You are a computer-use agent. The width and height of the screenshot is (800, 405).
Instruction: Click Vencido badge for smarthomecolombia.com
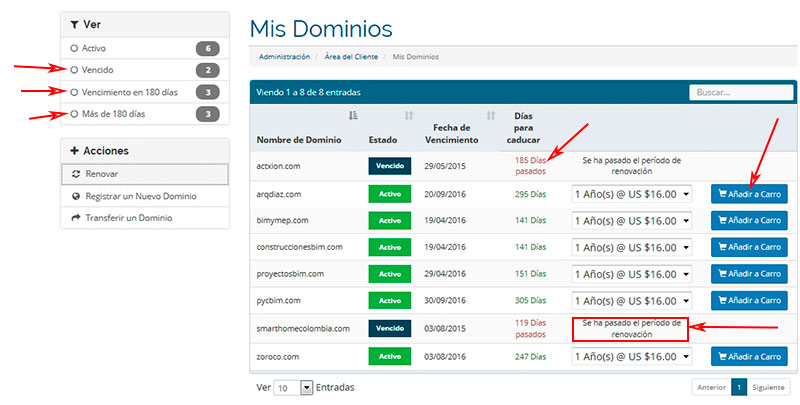[390, 328]
